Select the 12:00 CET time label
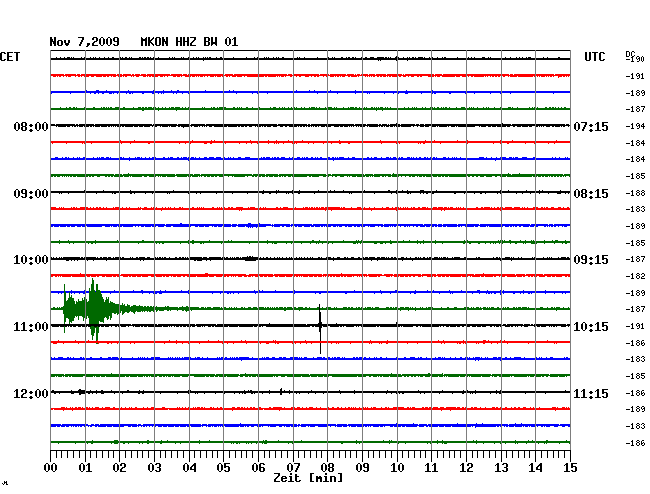 coord(31,393)
